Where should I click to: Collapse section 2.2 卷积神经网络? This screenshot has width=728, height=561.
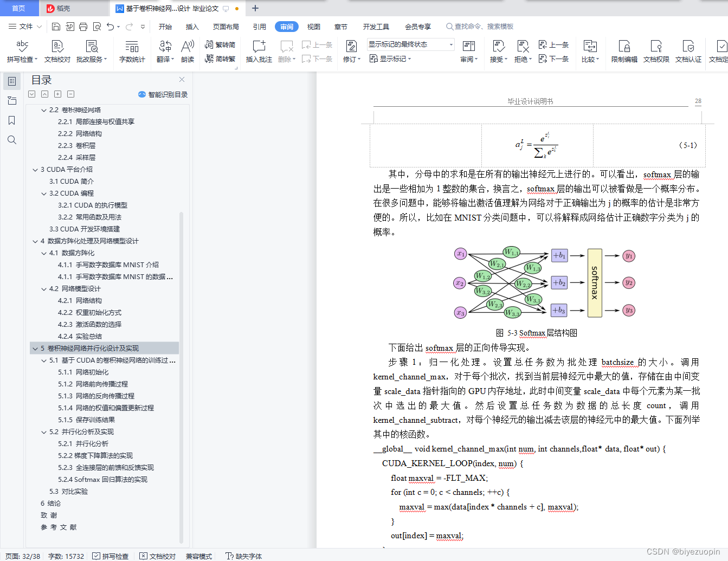(x=44, y=110)
